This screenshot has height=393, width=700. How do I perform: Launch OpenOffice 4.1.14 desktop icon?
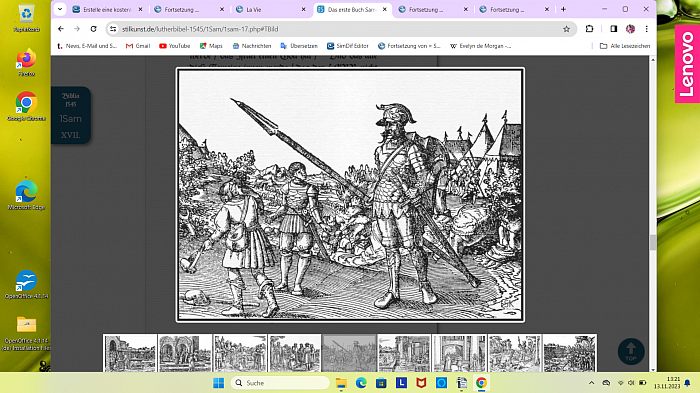pyautogui.click(x=26, y=284)
